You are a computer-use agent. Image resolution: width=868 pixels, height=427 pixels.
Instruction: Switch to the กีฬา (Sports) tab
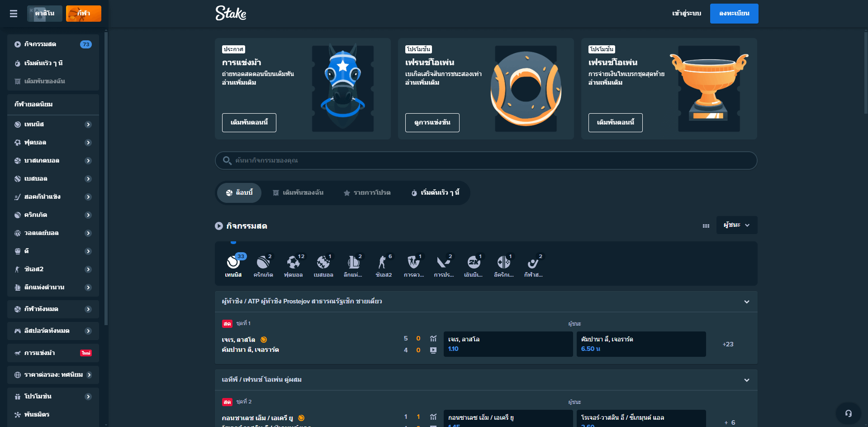84,14
